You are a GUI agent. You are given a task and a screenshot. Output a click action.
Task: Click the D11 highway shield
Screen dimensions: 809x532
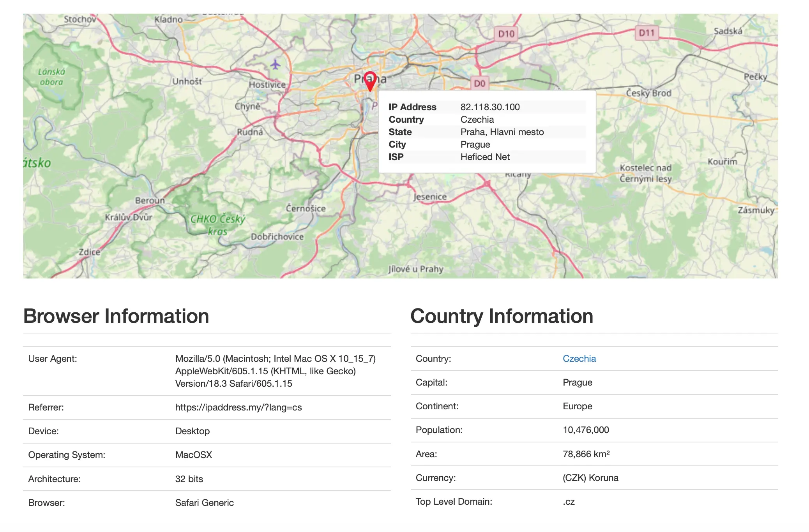pyautogui.click(x=646, y=33)
